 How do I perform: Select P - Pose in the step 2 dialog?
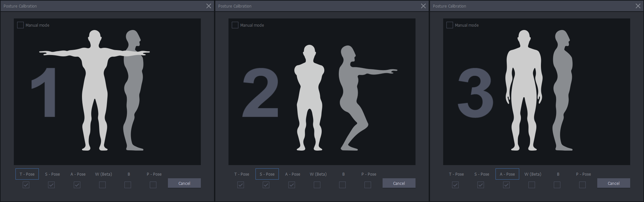tap(369, 174)
